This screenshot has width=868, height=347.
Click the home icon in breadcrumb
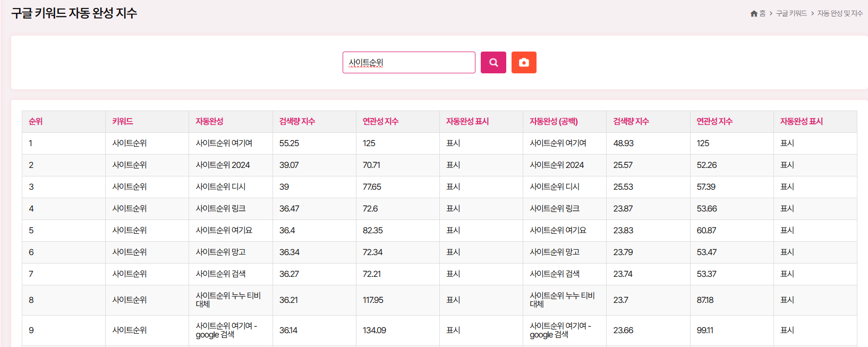click(754, 13)
